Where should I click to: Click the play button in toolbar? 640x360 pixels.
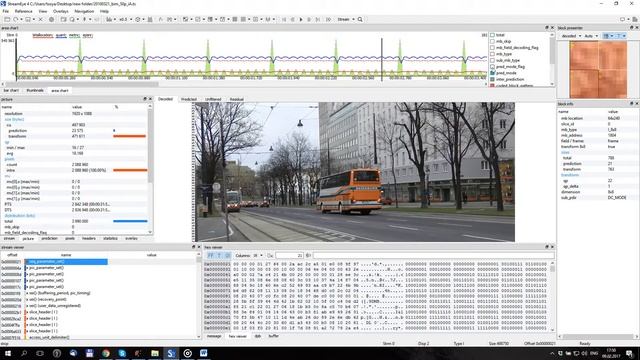pyautogui.click(x=301, y=19)
